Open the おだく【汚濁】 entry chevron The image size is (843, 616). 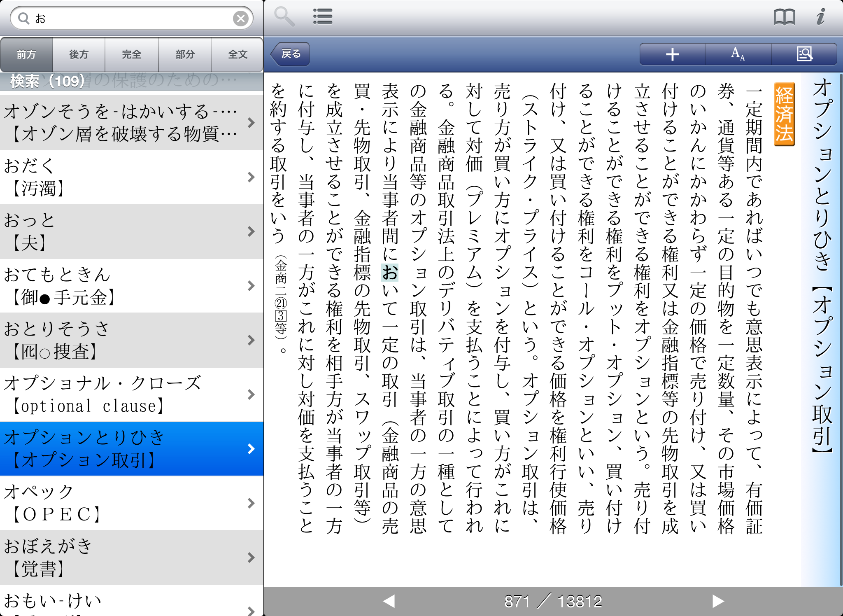point(251,177)
